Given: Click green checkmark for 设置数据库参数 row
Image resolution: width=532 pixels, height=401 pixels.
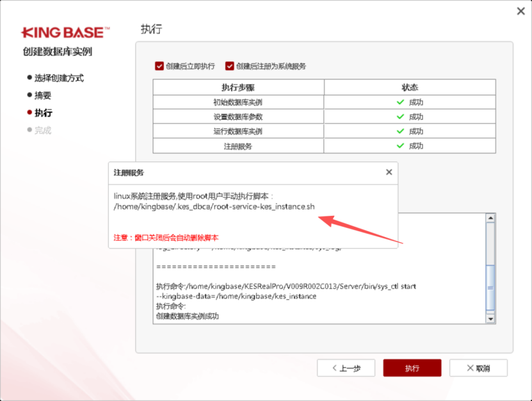Looking at the screenshot, I should (x=400, y=117).
